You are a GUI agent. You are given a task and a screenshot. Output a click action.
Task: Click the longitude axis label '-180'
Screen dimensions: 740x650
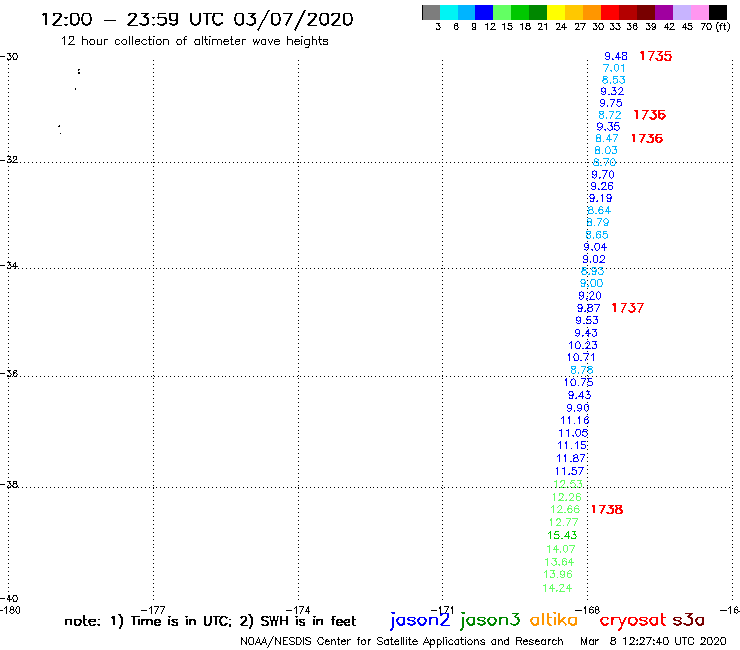coord(10,610)
